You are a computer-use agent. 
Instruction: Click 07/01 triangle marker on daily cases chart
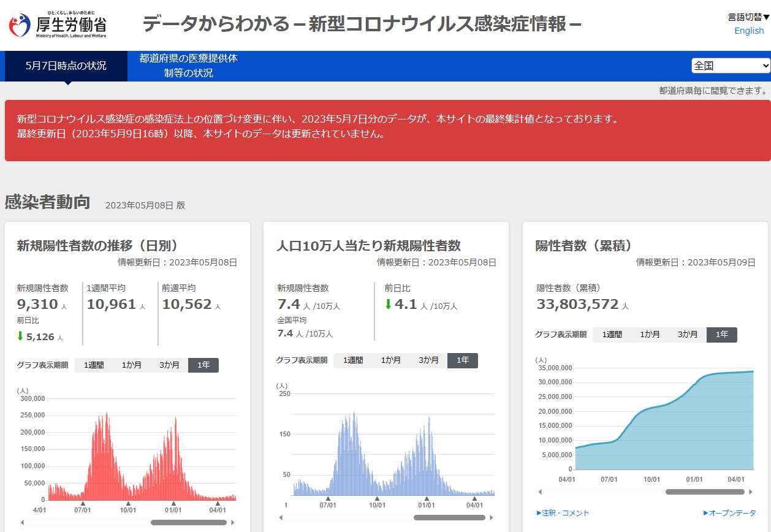tap(83, 504)
